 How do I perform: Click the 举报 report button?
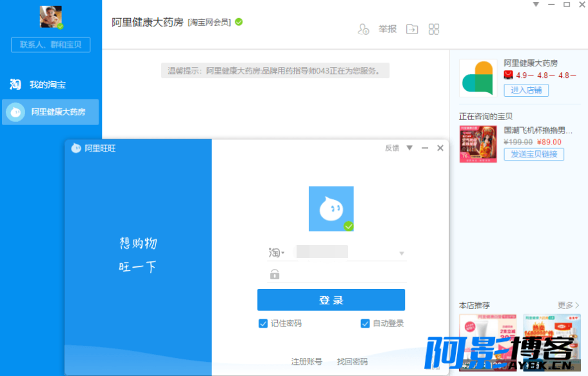coord(387,29)
